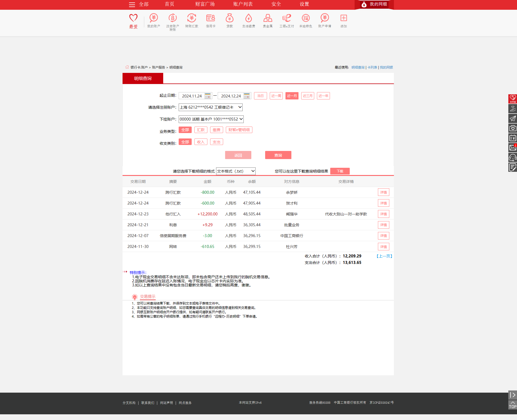Open 设置 in top navigation
517x420 pixels.
(x=304, y=4)
